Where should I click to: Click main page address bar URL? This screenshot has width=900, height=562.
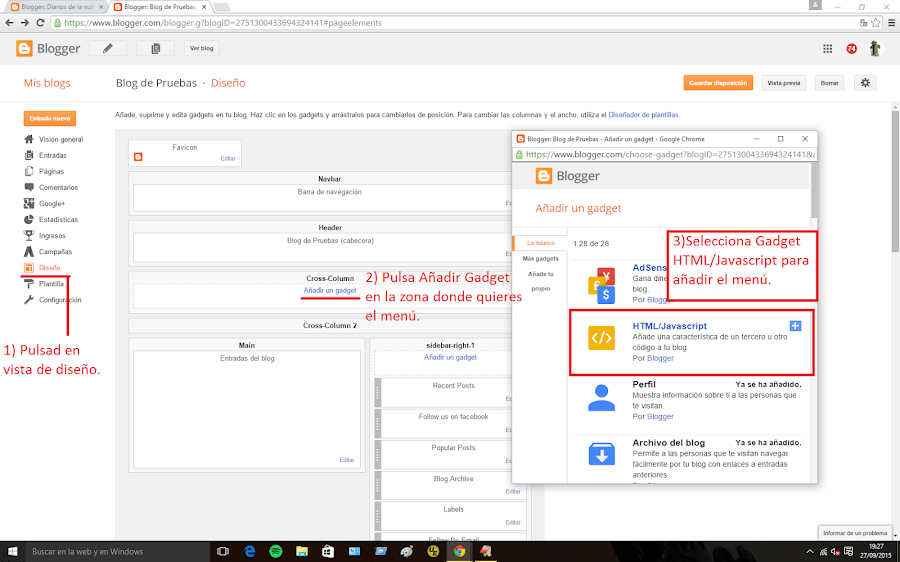223,23
